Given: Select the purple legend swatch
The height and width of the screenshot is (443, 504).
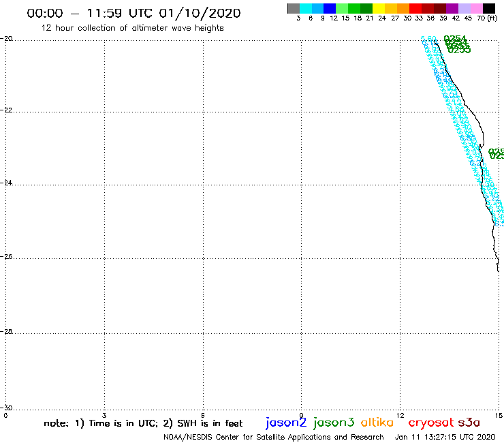Looking at the screenshot, I should click(452, 8).
